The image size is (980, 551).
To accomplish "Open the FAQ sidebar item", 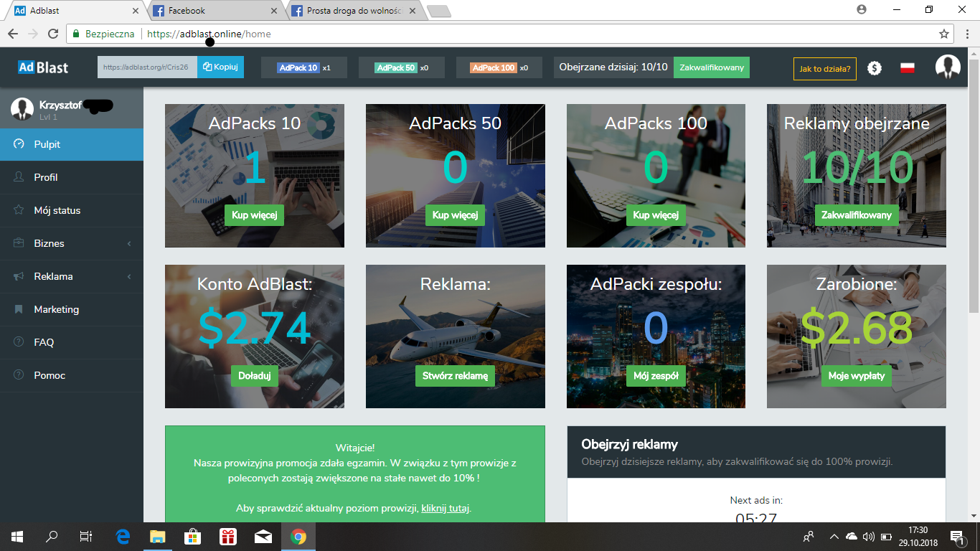I will (x=72, y=342).
